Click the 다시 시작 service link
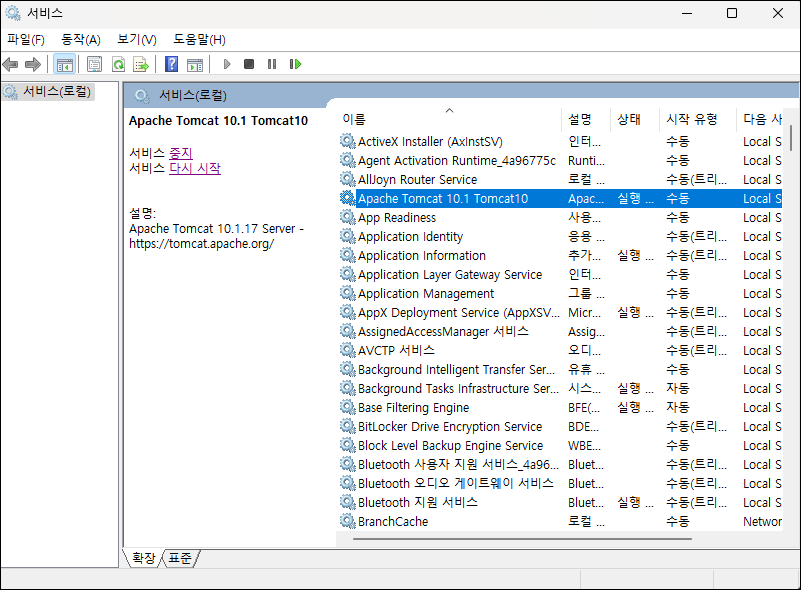 (x=195, y=169)
